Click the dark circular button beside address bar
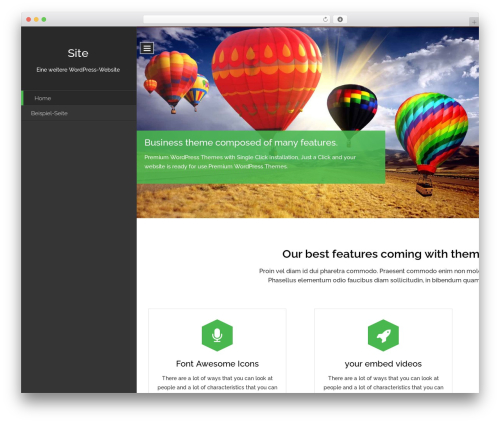 340,19
